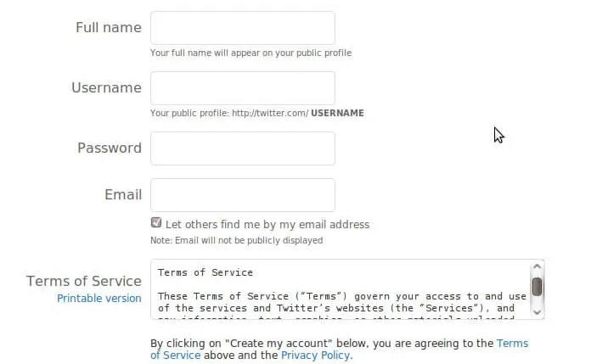The height and width of the screenshot is (364, 608).
Task: Click into the Password field
Action: point(242,148)
